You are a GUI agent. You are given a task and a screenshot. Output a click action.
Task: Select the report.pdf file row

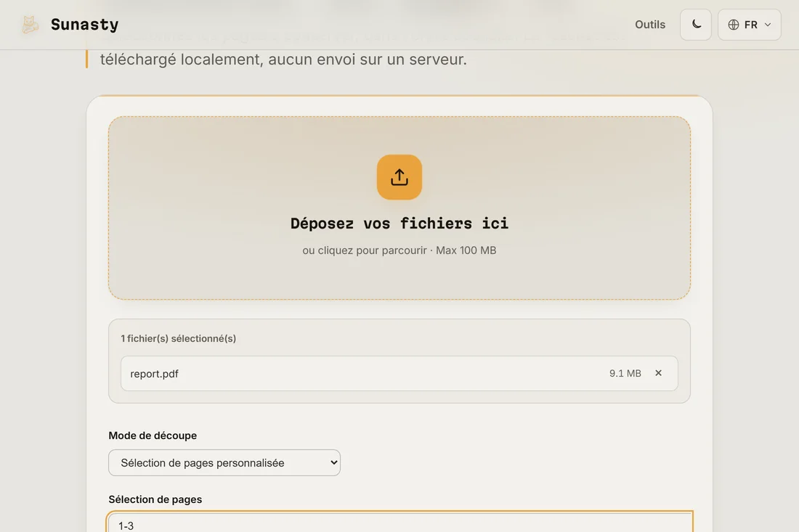[x=399, y=373]
